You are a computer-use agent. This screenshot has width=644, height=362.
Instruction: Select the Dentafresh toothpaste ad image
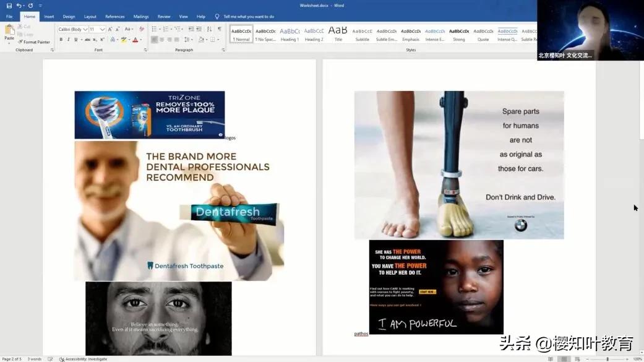pos(179,211)
